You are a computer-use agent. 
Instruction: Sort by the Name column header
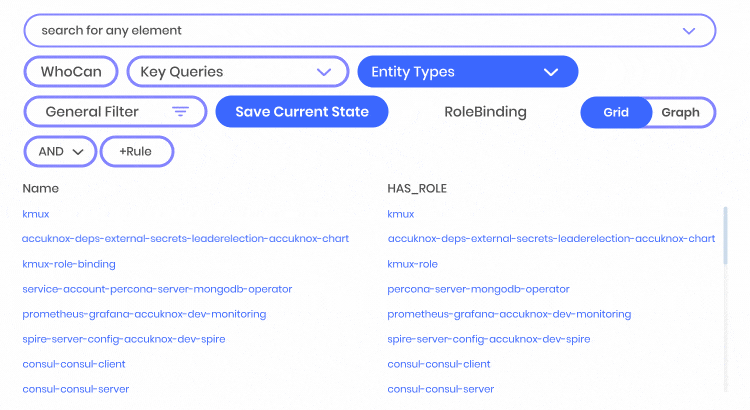pyautogui.click(x=41, y=188)
